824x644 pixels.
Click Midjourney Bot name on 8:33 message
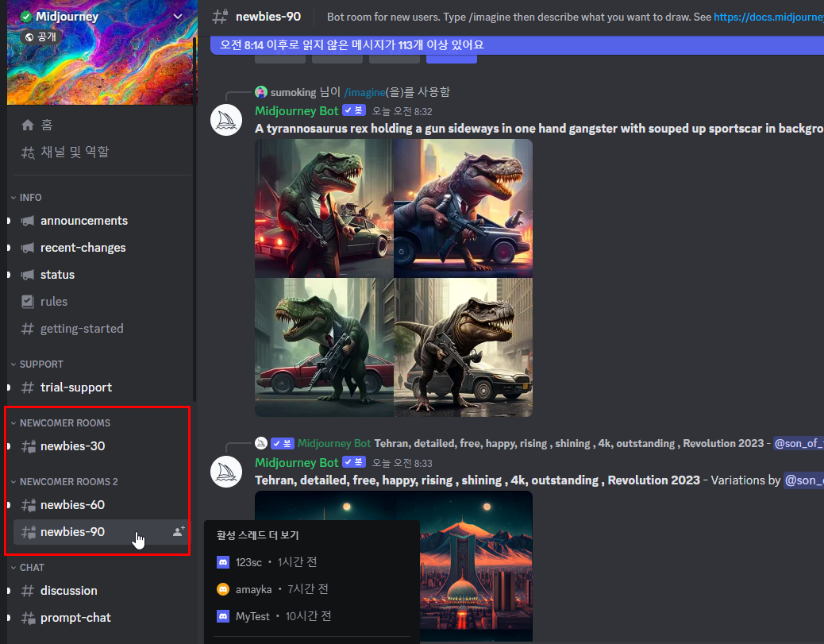296,463
